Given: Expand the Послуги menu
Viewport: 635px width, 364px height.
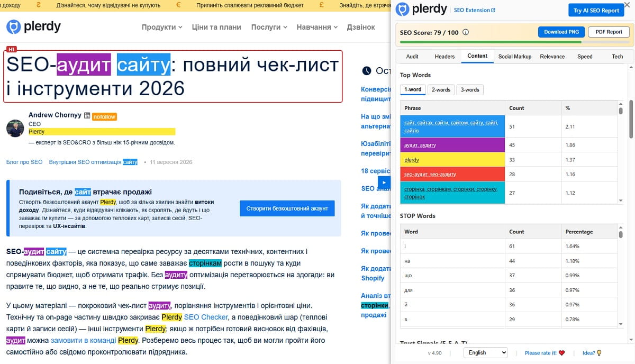Looking at the screenshot, I should 269,27.
